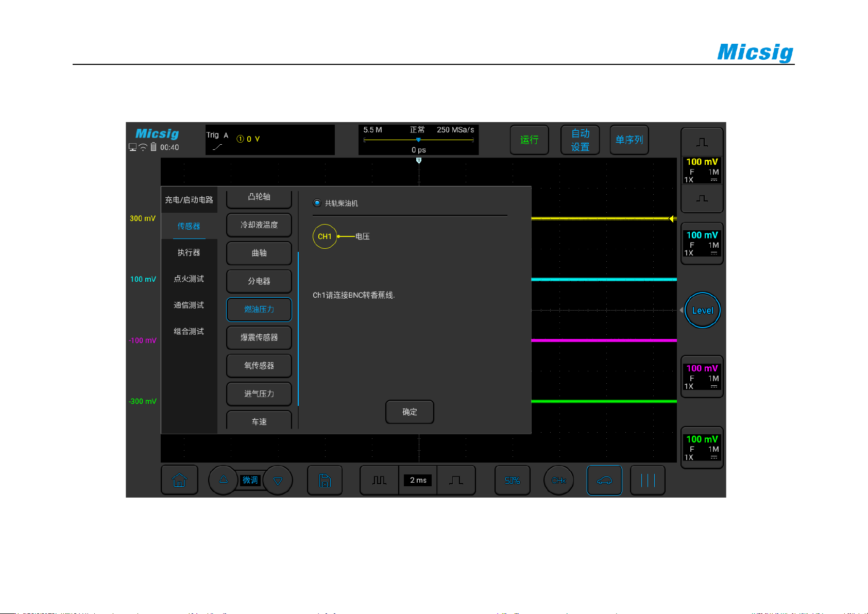Tap the small pulse icon below channel 1

click(702, 198)
